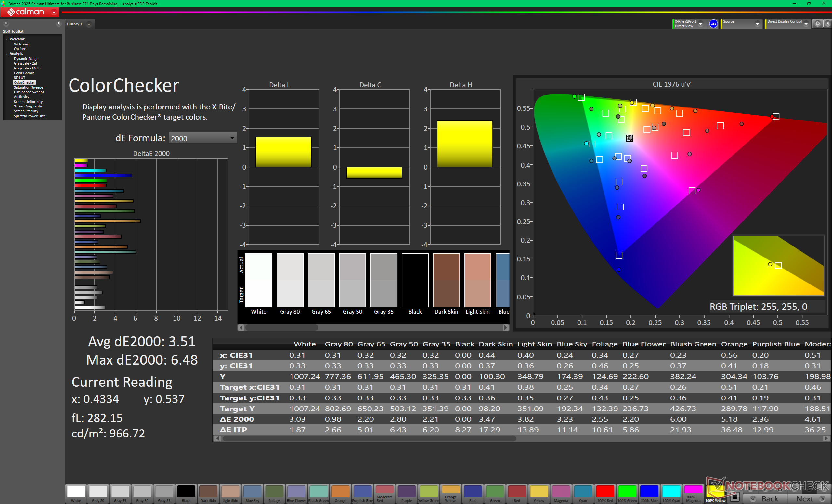Screen dimensions: 832x504
Task: Open the dE Formula 2000 dropdown
Action: [202, 138]
